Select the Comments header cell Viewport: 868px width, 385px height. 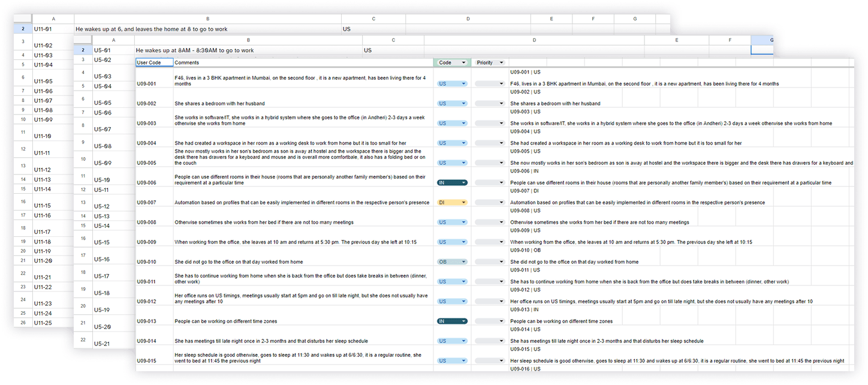coord(303,62)
